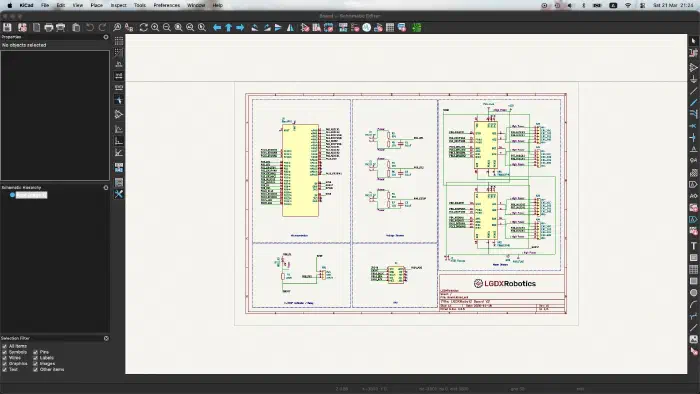Toggle Labels checkbox in Selection Filter
The image size is (700, 394).
[35, 358]
